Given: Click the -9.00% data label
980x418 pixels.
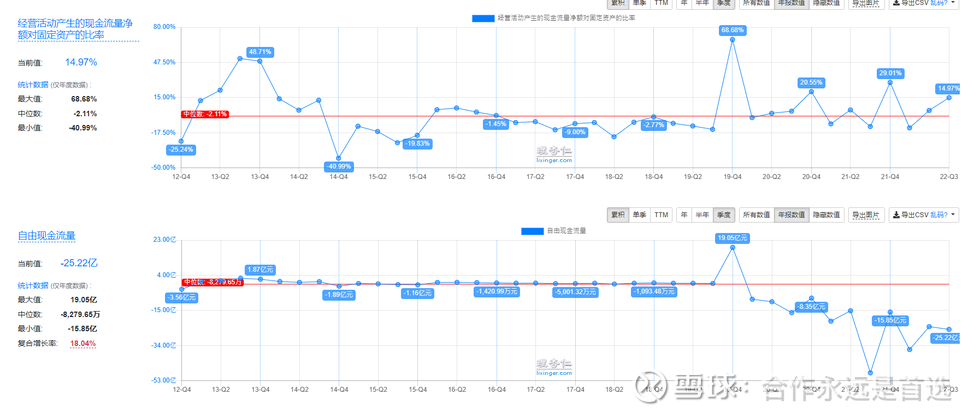Looking at the screenshot, I should click(x=575, y=132).
